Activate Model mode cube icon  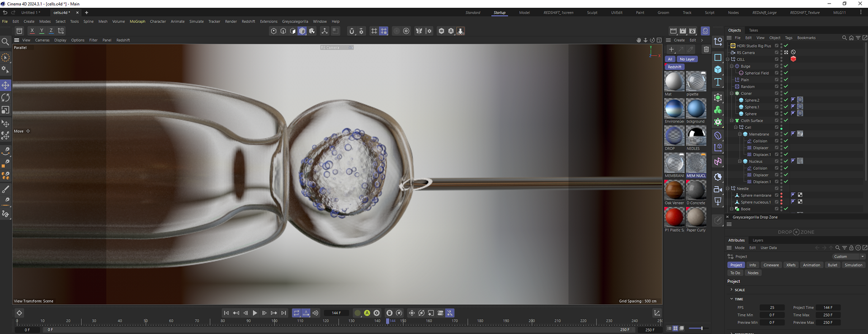[302, 31]
